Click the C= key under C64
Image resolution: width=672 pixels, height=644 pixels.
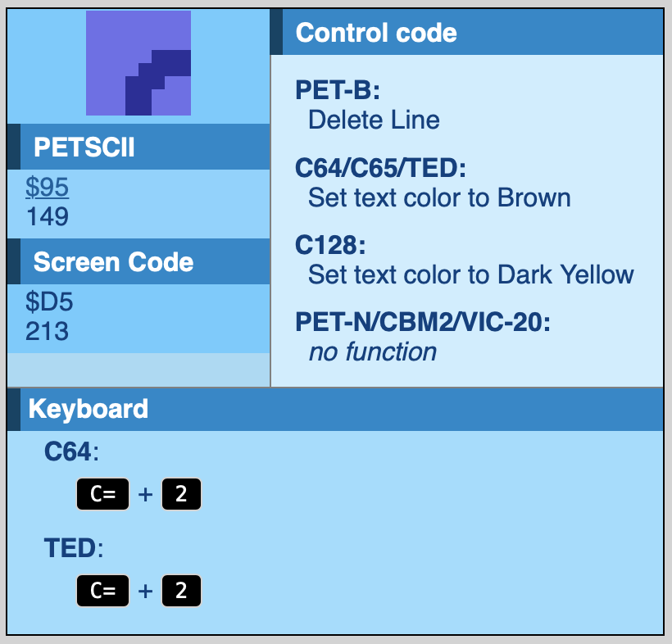click(x=102, y=495)
